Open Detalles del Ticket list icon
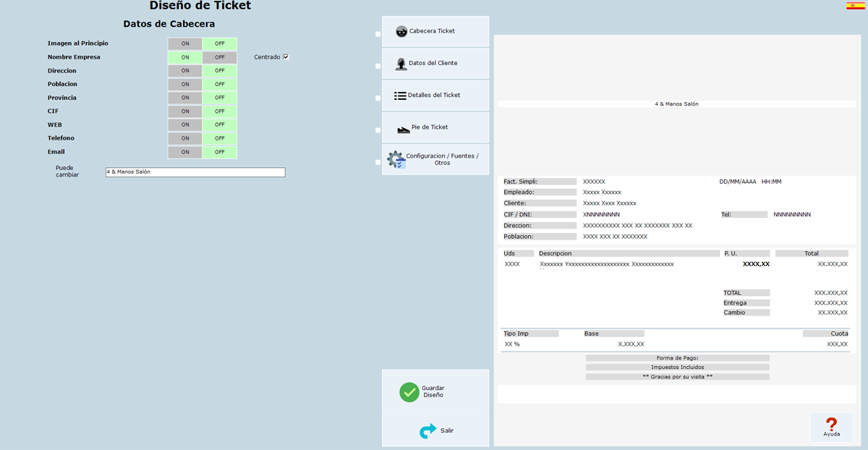868x450 pixels. (x=400, y=95)
